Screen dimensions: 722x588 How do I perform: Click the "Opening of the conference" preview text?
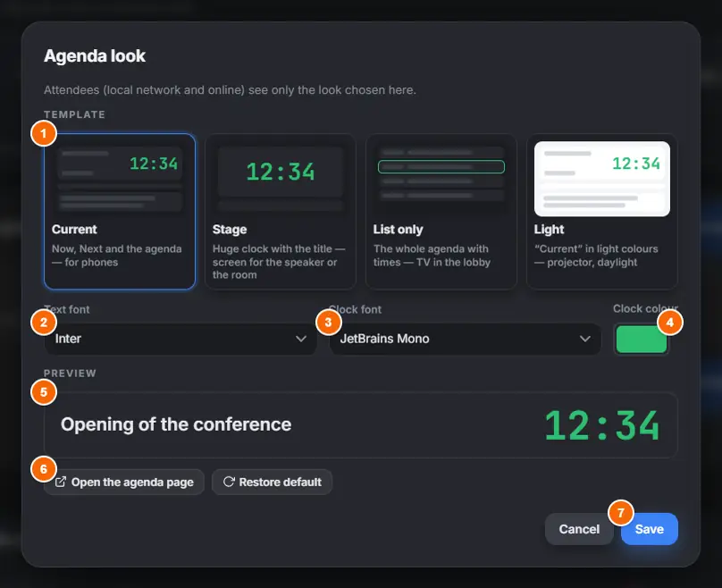tap(176, 424)
